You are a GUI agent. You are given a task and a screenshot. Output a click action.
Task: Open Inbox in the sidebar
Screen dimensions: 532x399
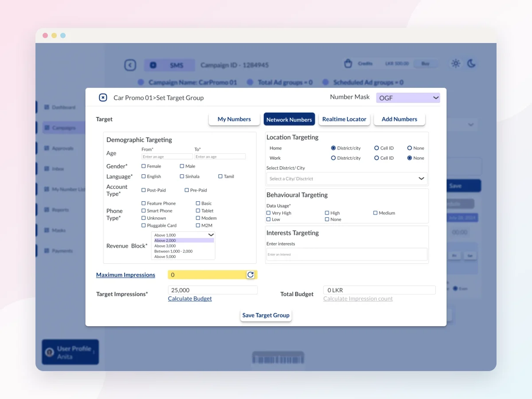coord(55,169)
